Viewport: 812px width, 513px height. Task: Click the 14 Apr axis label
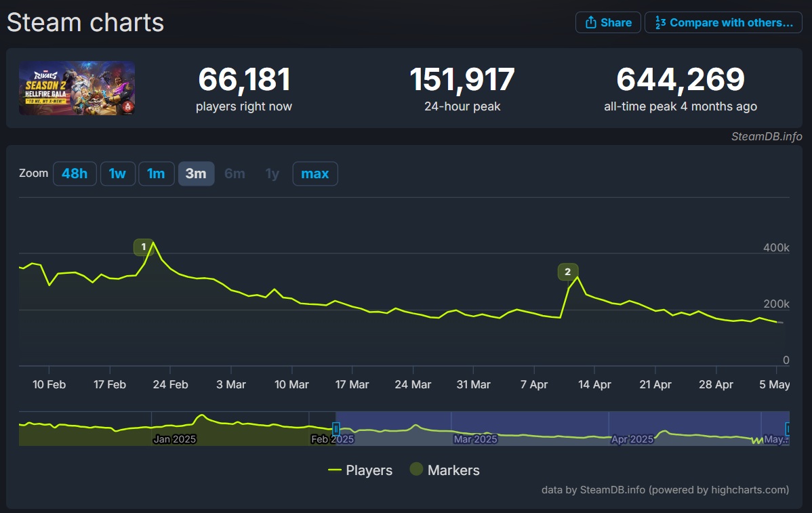coord(594,385)
